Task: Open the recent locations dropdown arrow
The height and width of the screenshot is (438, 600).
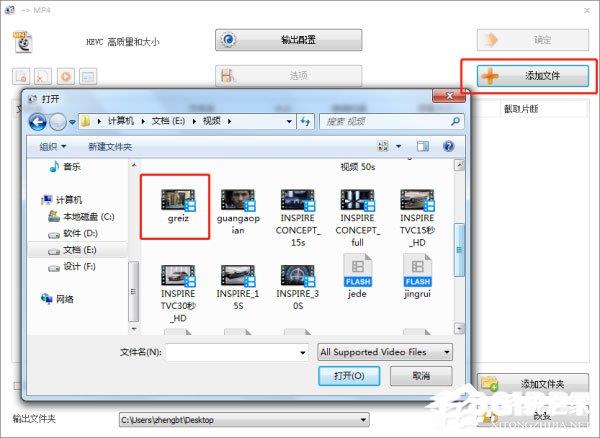Action: click(72, 122)
